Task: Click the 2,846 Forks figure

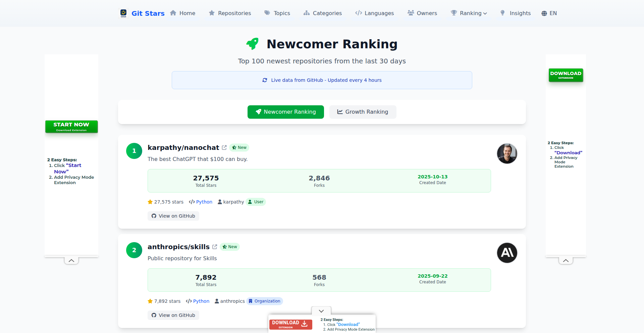Action: [319, 178]
